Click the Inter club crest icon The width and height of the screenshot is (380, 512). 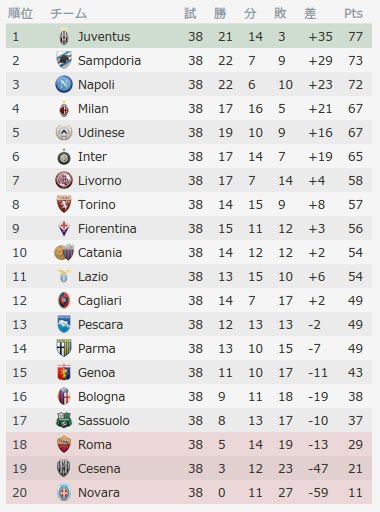tap(64, 157)
